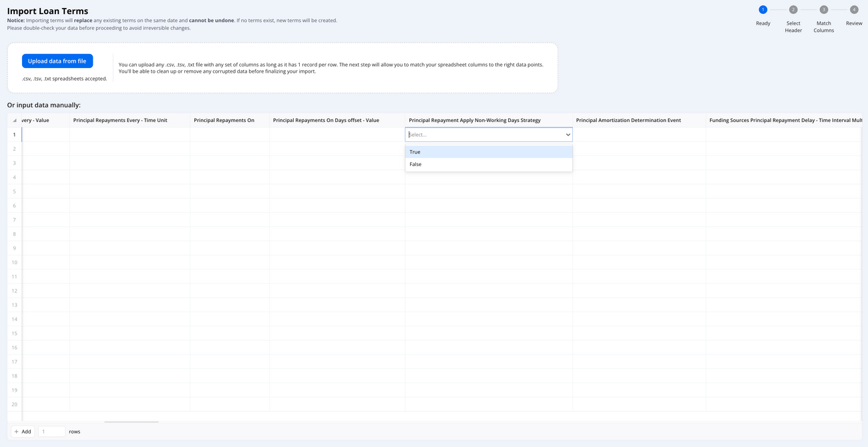Select True from the dropdown list
This screenshot has width=868, height=447.
click(x=488, y=152)
